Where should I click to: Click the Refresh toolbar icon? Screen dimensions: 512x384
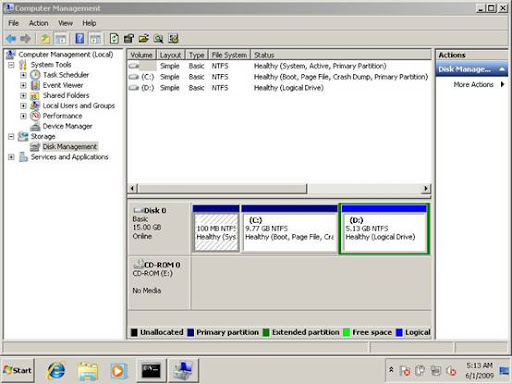(114, 39)
